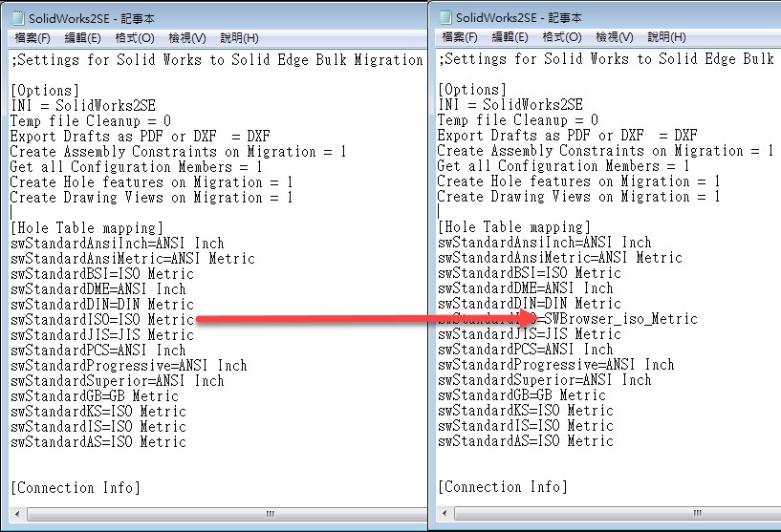This screenshot has height=532, width=781.
Task: Click 'swStandardPCS=ANSI Inch' in left window
Action: pyautogui.click(x=98, y=351)
